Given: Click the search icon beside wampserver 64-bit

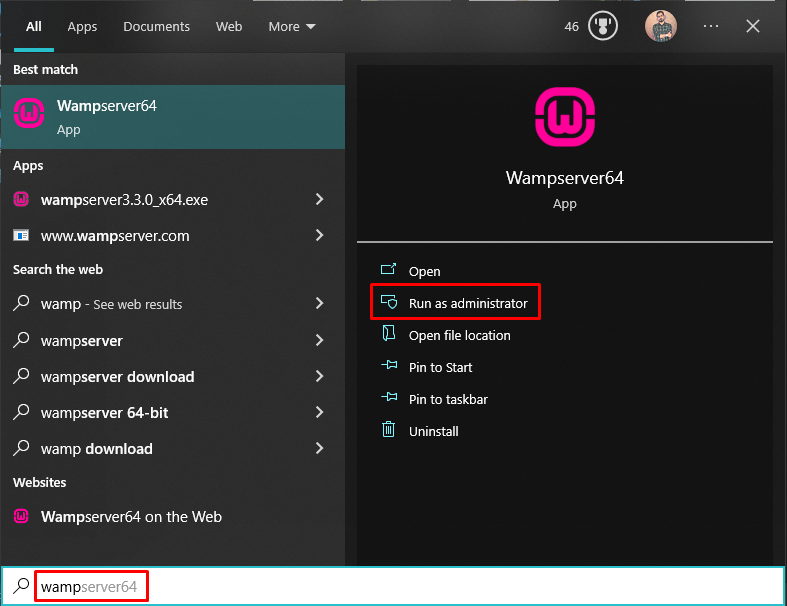Looking at the screenshot, I should pyautogui.click(x=21, y=412).
